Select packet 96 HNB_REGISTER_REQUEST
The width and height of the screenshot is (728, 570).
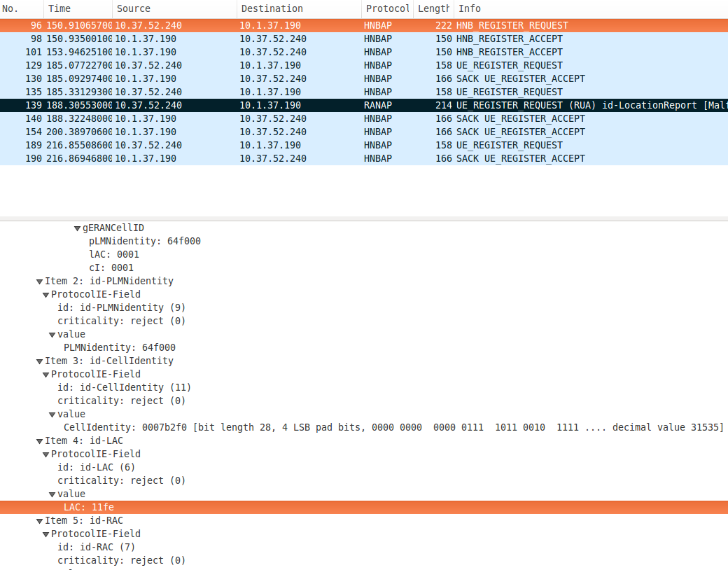tap(364, 25)
